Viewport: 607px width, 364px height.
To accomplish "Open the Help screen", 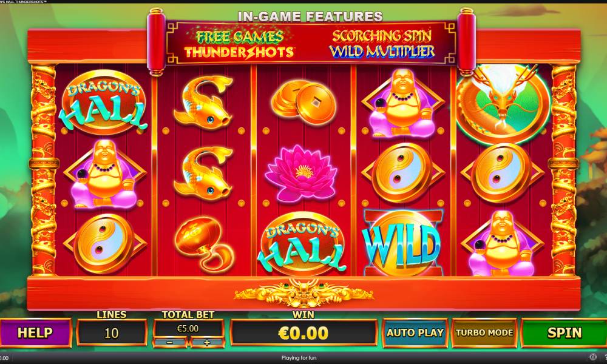I will coord(35,332).
